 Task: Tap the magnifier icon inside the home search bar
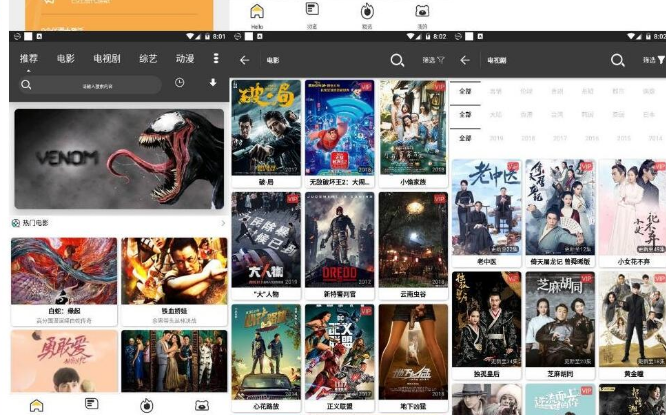click(x=26, y=85)
